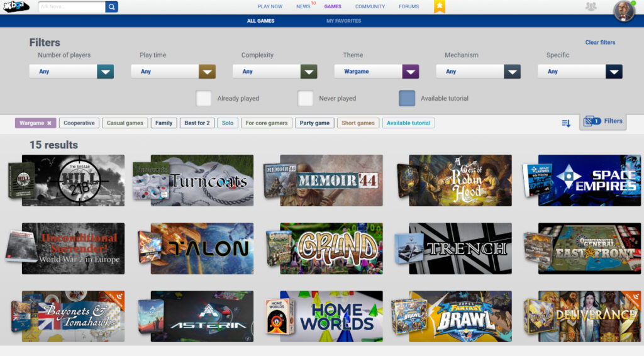Switch to the My Favorites tab
644x356 pixels.
tap(343, 21)
